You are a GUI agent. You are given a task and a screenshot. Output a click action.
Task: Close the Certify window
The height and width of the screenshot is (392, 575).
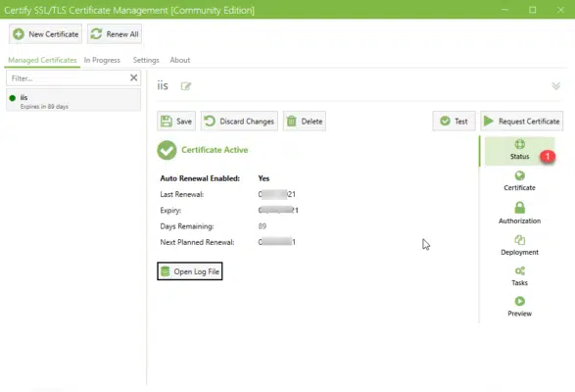point(560,10)
